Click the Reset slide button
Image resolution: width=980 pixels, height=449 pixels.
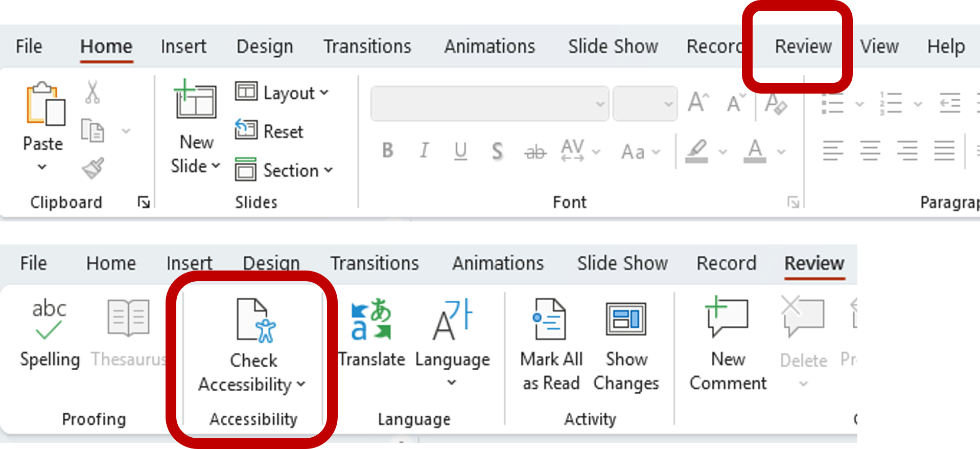(x=269, y=131)
